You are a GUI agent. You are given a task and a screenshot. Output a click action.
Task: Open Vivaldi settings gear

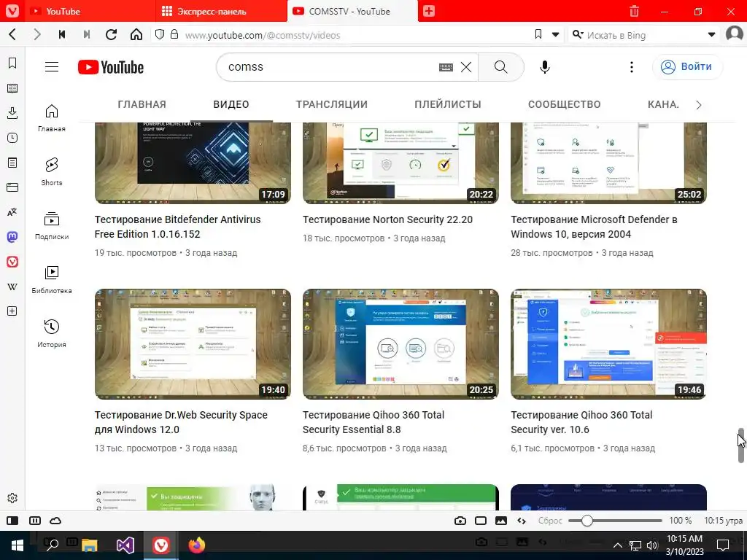[x=12, y=498]
